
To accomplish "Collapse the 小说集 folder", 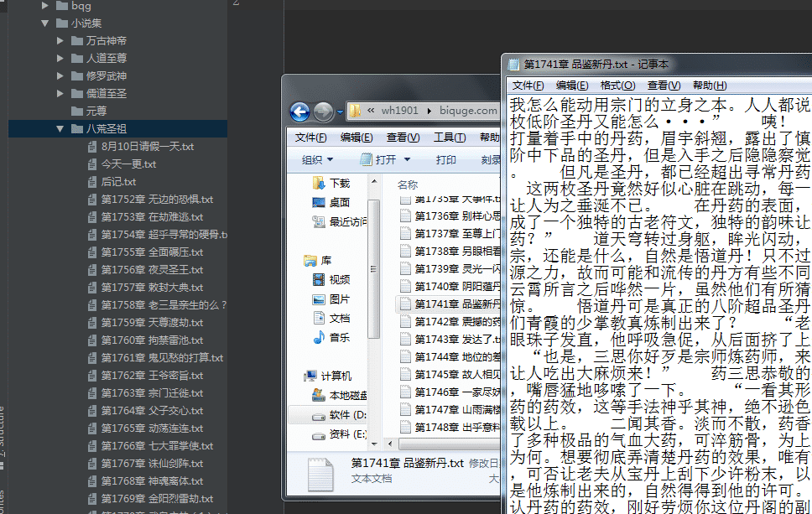I will (x=45, y=23).
